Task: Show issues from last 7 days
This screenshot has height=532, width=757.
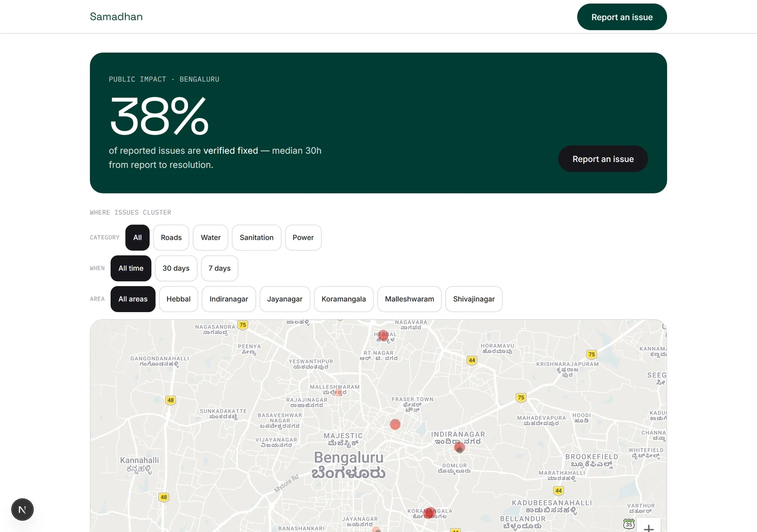Action: [x=220, y=268]
